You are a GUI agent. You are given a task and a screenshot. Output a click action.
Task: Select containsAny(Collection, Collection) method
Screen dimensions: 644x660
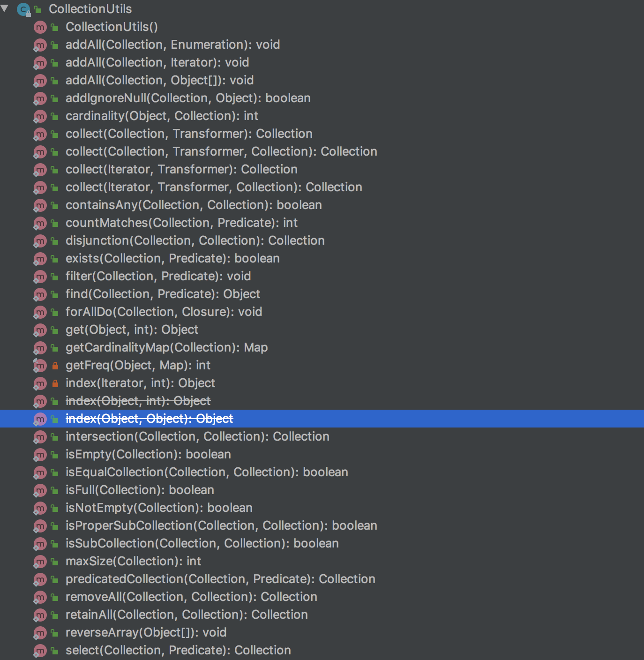tap(194, 205)
